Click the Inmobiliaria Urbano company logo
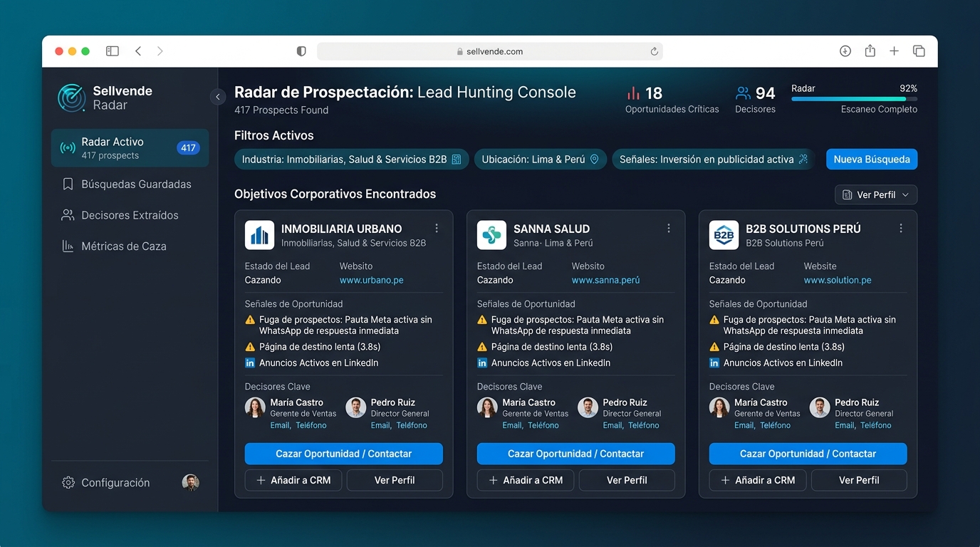980x547 pixels. [x=259, y=235]
